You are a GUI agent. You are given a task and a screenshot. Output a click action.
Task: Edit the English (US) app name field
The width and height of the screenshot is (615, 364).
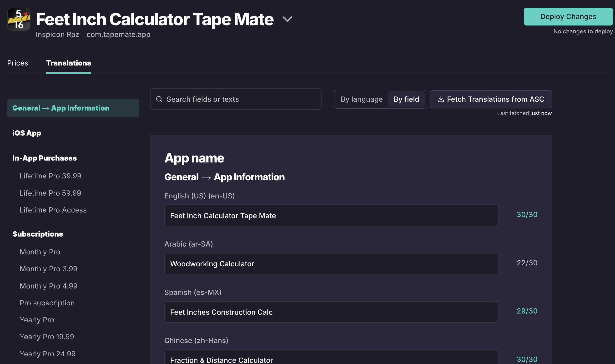pyautogui.click(x=331, y=216)
